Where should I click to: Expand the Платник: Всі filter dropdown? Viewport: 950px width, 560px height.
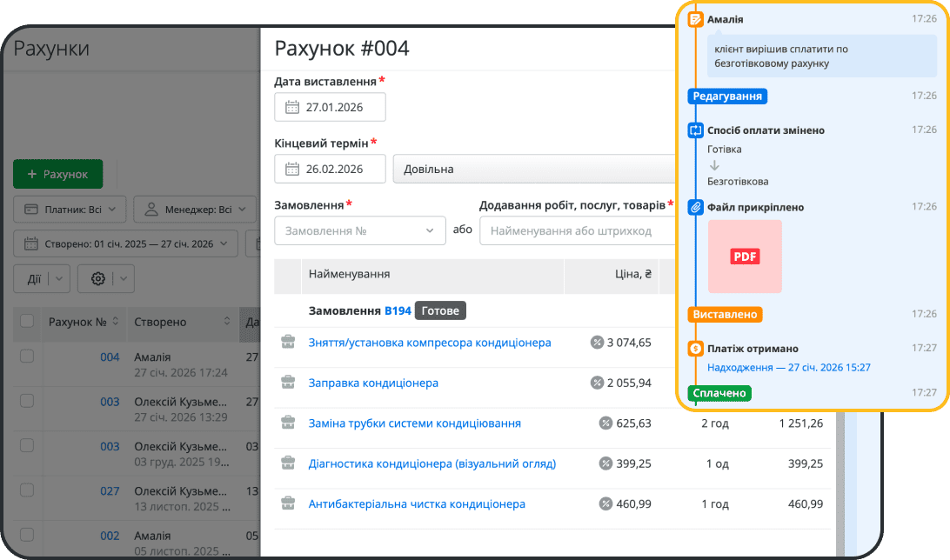pyautogui.click(x=70, y=210)
